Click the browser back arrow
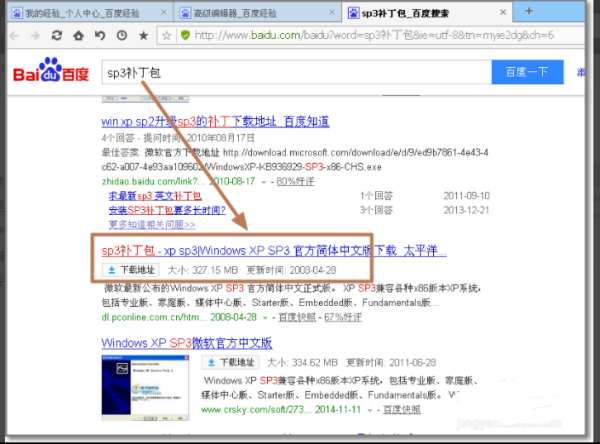600x444 pixels. (14, 36)
